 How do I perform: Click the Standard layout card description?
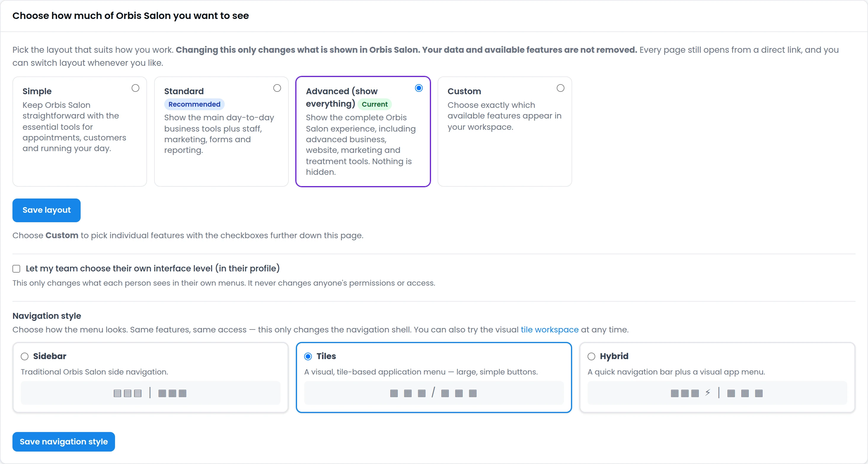(219, 134)
